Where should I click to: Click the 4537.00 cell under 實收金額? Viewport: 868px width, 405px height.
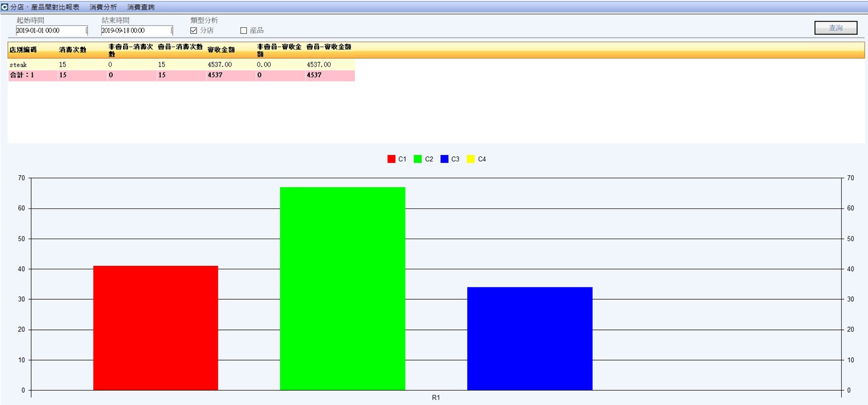click(220, 65)
